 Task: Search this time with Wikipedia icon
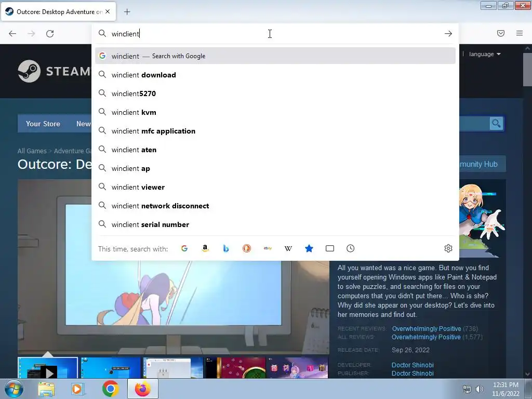click(288, 248)
